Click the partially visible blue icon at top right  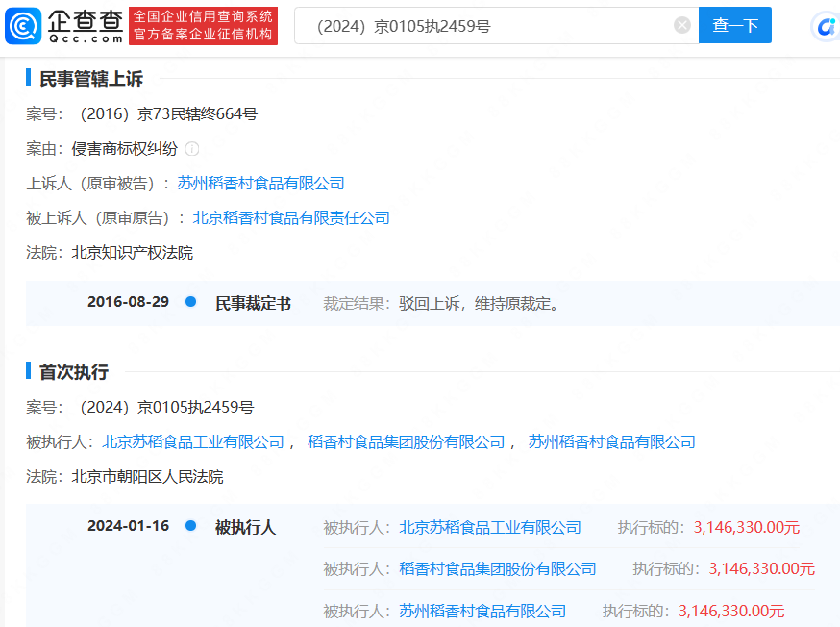tap(827, 27)
